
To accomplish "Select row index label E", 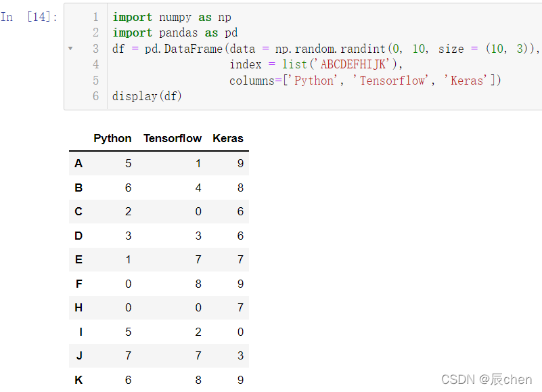I will (78, 259).
